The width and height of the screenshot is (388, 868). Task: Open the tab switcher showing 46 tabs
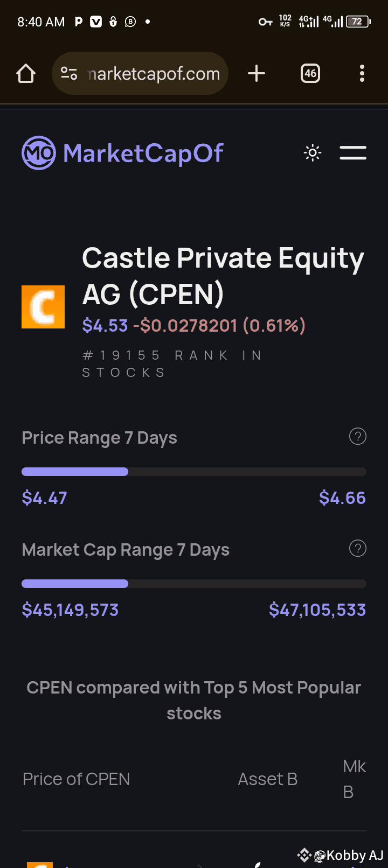pos(310,73)
